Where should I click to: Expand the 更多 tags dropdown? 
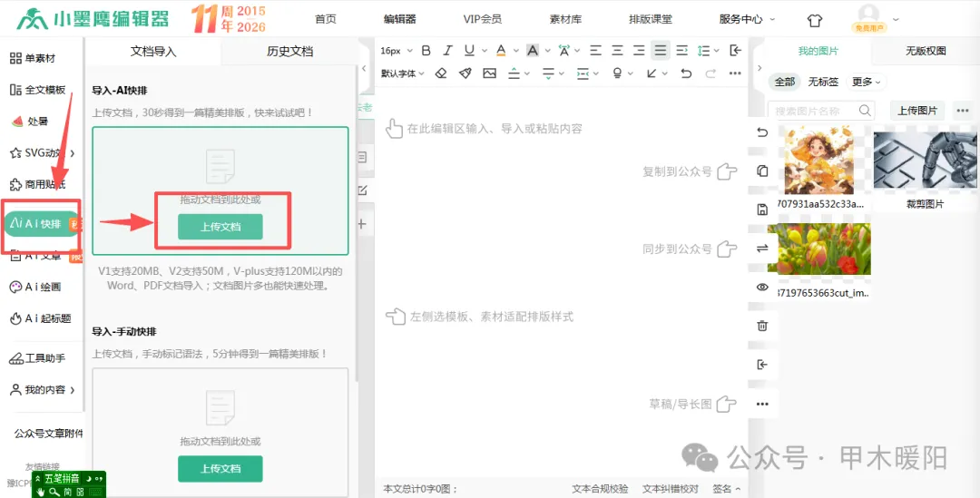click(x=867, y=82)
